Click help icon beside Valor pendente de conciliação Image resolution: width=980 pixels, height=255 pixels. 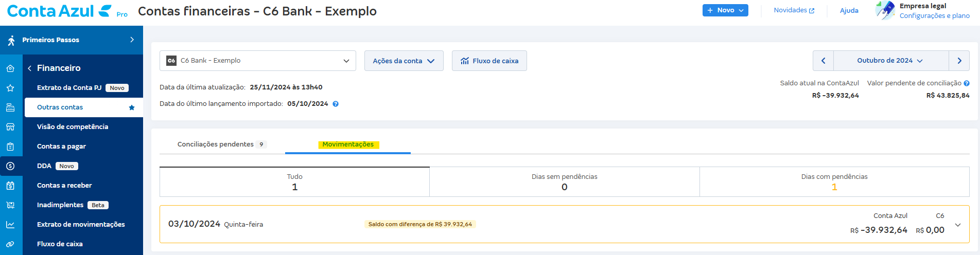(967, 83)
